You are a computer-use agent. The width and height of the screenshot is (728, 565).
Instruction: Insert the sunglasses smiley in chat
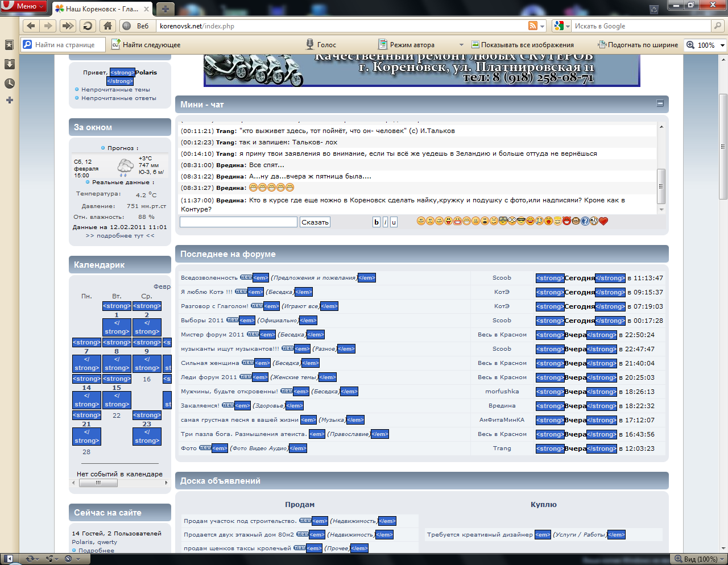(x=521, y=221)
